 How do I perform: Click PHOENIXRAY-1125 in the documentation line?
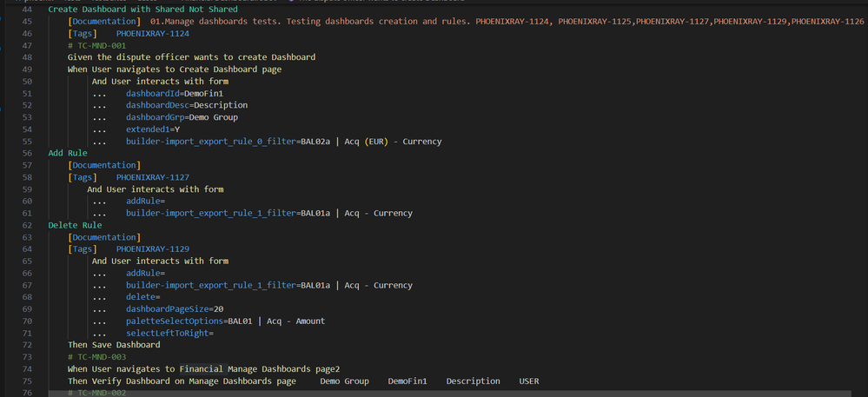[596, 22]
